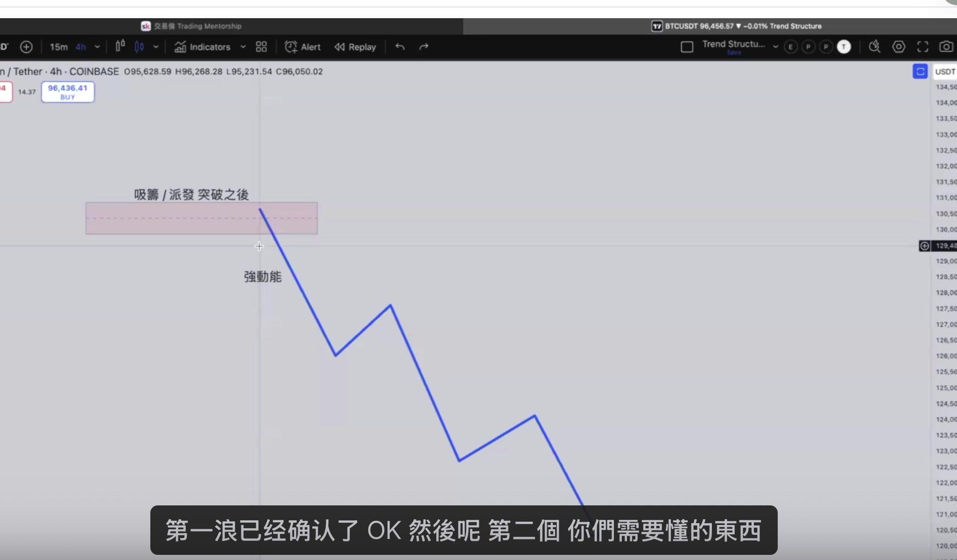Take a chart snapshot with the camera icon
957x560 pixels.
946,47
